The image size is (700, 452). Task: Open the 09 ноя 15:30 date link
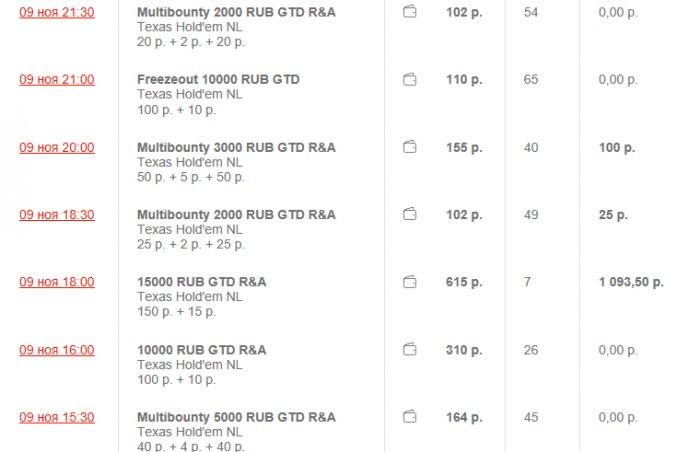pyautogui.click(x=57, y=417)
